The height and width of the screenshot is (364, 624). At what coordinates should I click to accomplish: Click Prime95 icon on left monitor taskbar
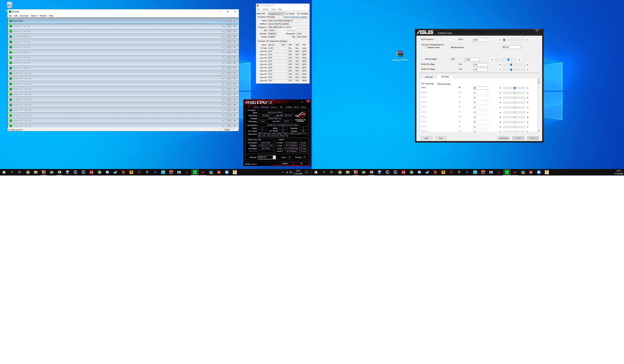(x=195, y=172)
